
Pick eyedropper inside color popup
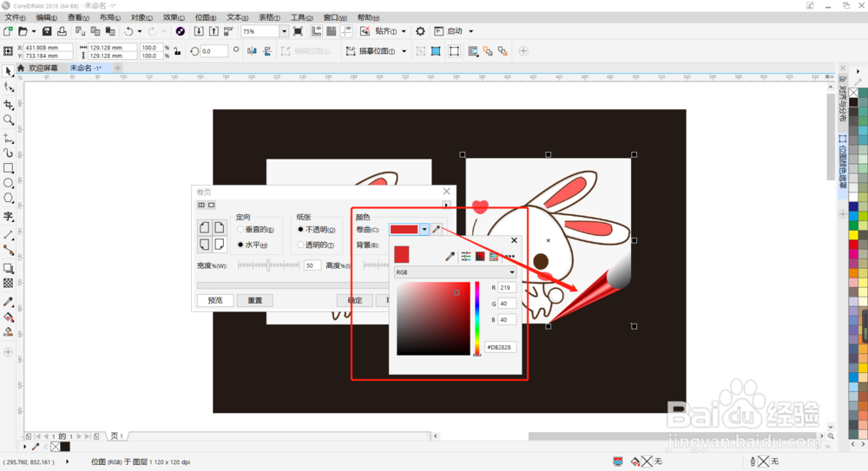[450, 256]
